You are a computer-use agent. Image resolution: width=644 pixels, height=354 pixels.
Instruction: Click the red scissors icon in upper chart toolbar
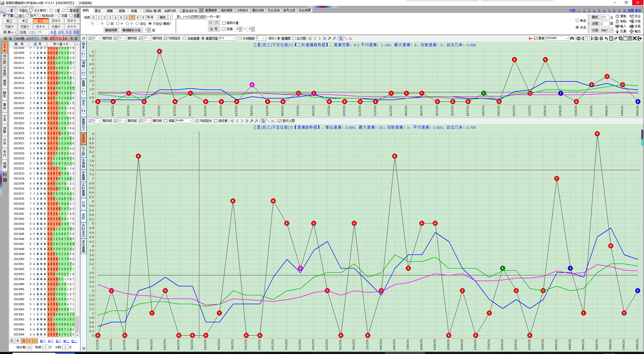351,38
